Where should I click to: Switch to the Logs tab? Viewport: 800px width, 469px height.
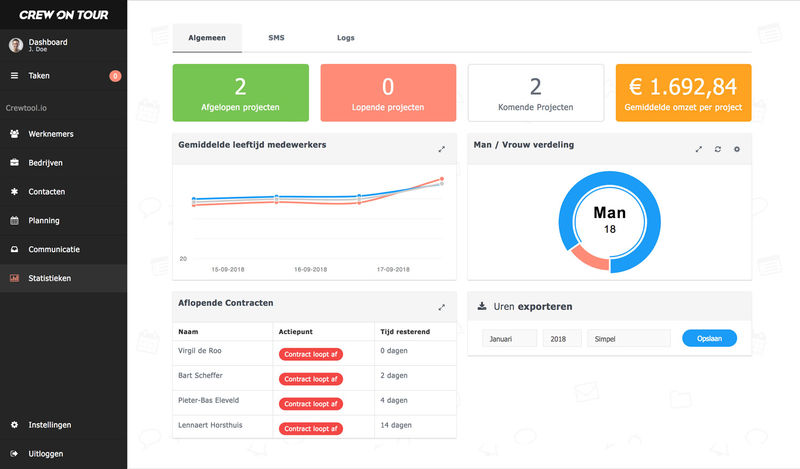pyautogui.click(x=345, y=38)
